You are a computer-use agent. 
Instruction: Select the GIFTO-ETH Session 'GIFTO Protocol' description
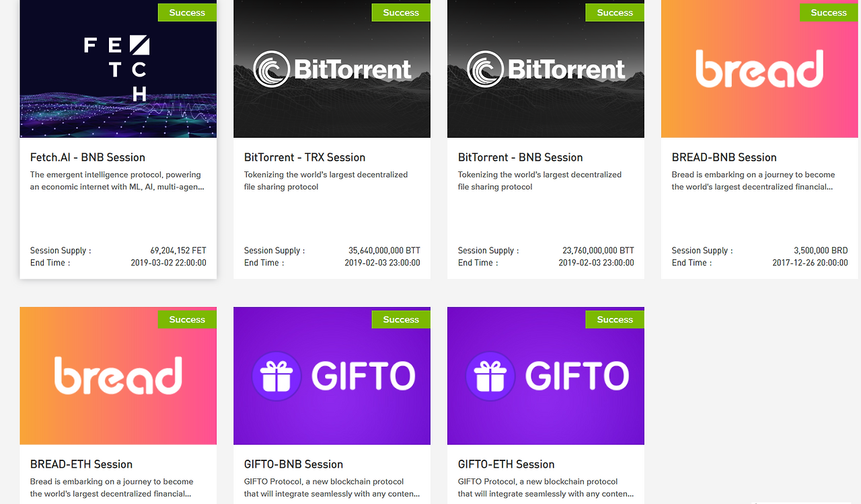point(546,488)
